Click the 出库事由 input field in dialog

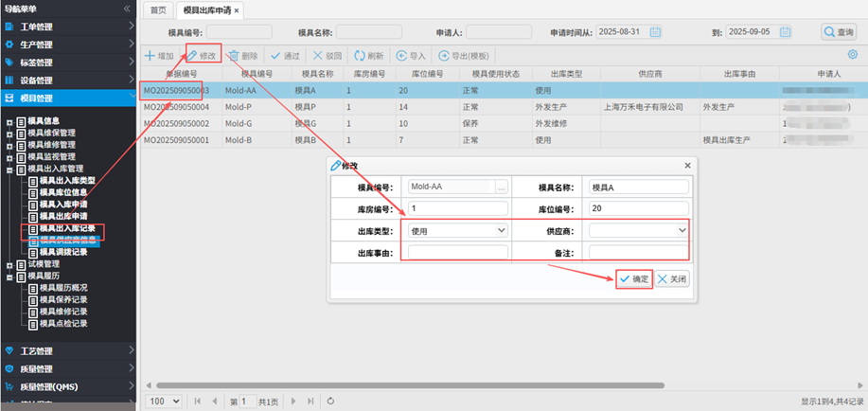pos(457,252)
